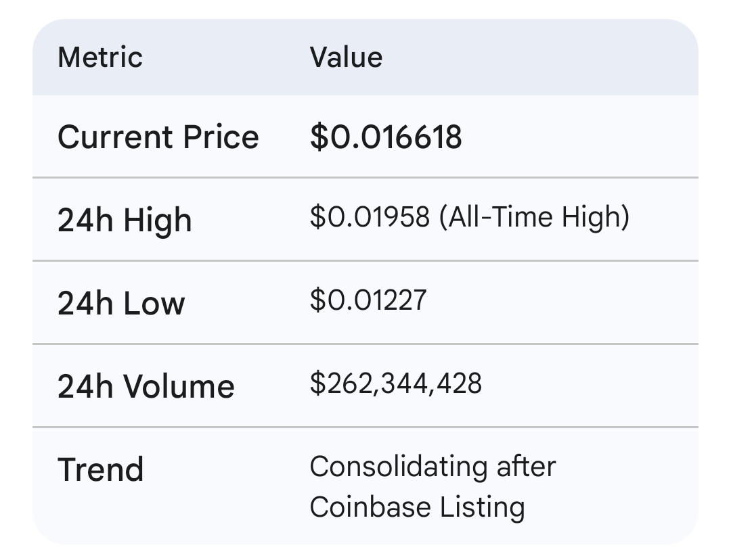This screenshot has height=560, width=731.
Task: Click the $262,344,428 volume value
Action: point(396,383)
